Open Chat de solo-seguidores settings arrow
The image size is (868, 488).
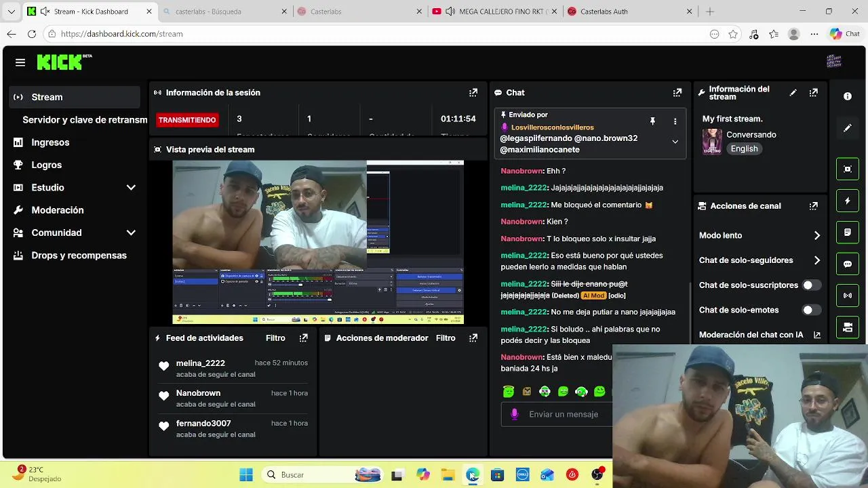(x=816, y=260)
